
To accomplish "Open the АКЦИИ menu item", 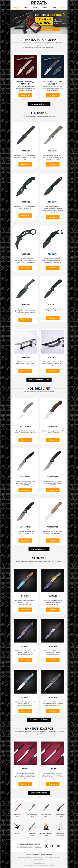I will pos(63,8).
